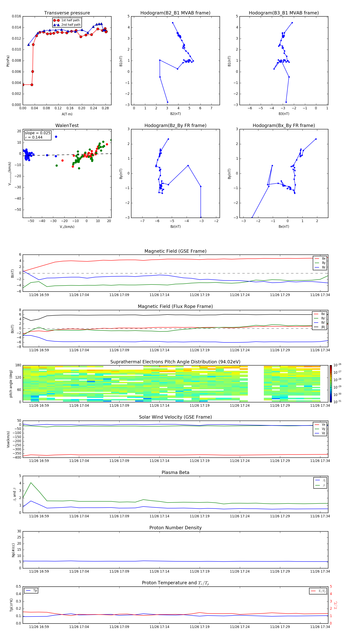The image size is (351, 644).
Task: Click the 'slope = 0.025' annotation
Action: tap(37, 133)
